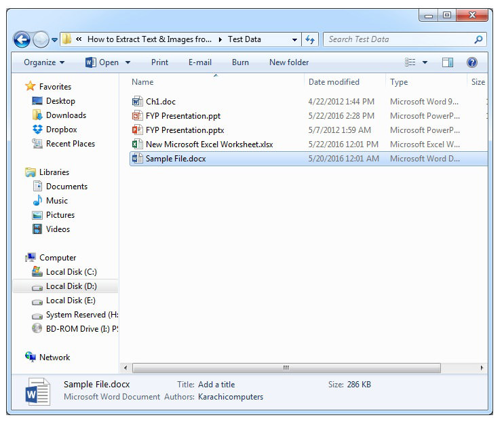Select the FYP Presentation.ppt file icon
The width and height of the screenshot is (504, 426).
(x=137, y=116)
